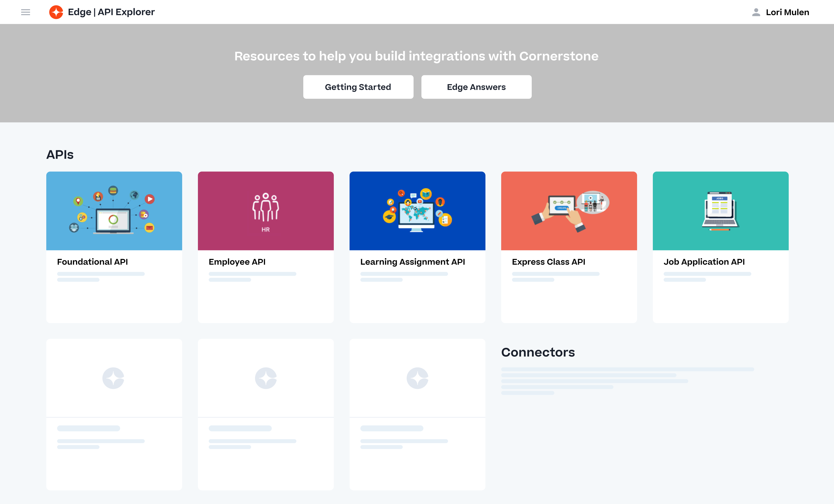Open the Employee API HR illustration
The height and width of the screenshot is (504, 834).
click(266, 211)
